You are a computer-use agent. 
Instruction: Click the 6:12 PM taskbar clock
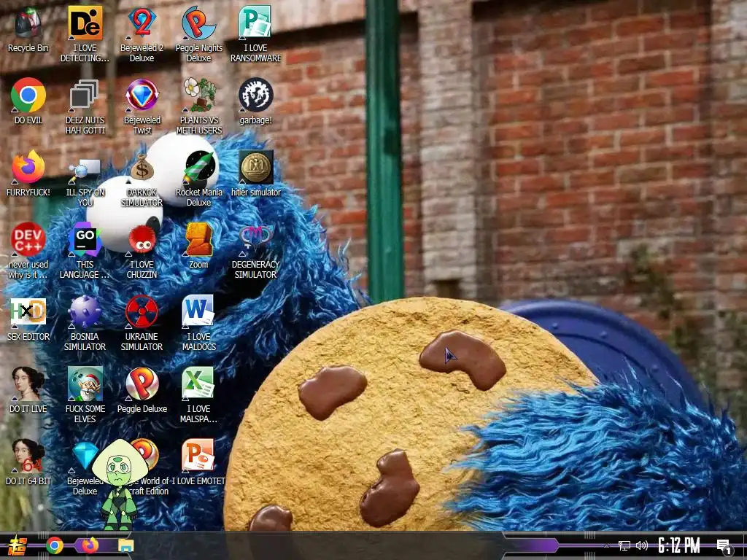click(x=679, y=545)
